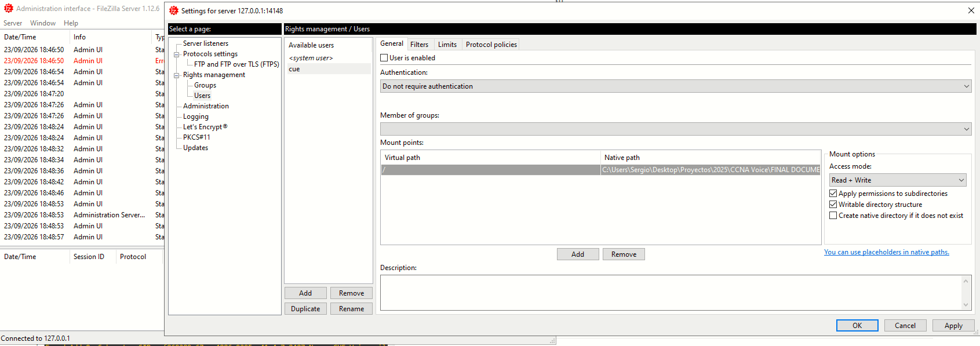This screenshot has height=346, width=980.
Task: Uncheck Apply permissions to subdirectories
Action: [833, 194]
